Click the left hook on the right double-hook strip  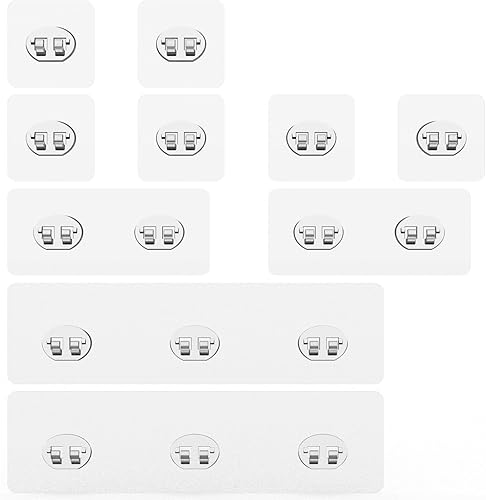click(x=319, y=232)
